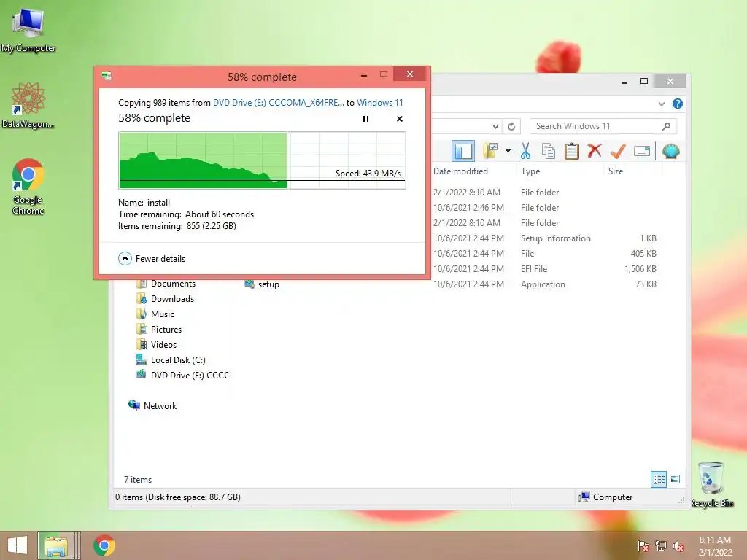Click the Rename toolbar icon
The width and height of the screenshot is (747, 560).
pyautogui.click(x=642, y=151)
